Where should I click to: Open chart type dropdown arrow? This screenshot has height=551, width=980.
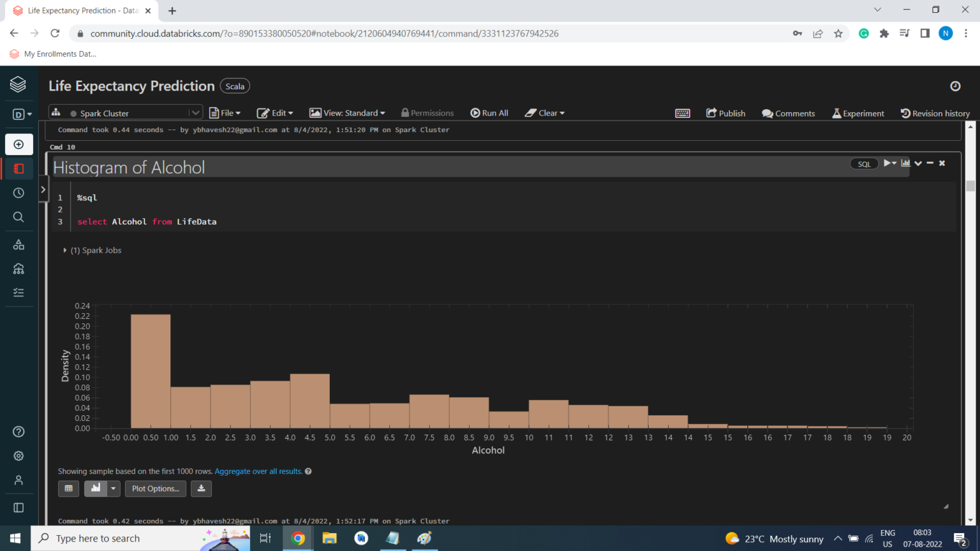pyautogui.click(x=114, y=489)
